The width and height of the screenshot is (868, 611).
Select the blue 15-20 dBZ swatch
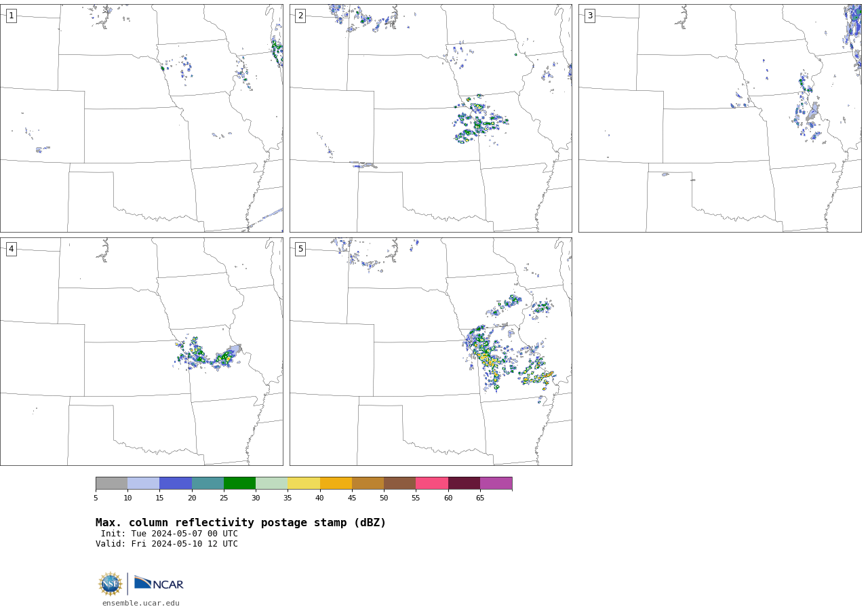coord(176,484)
